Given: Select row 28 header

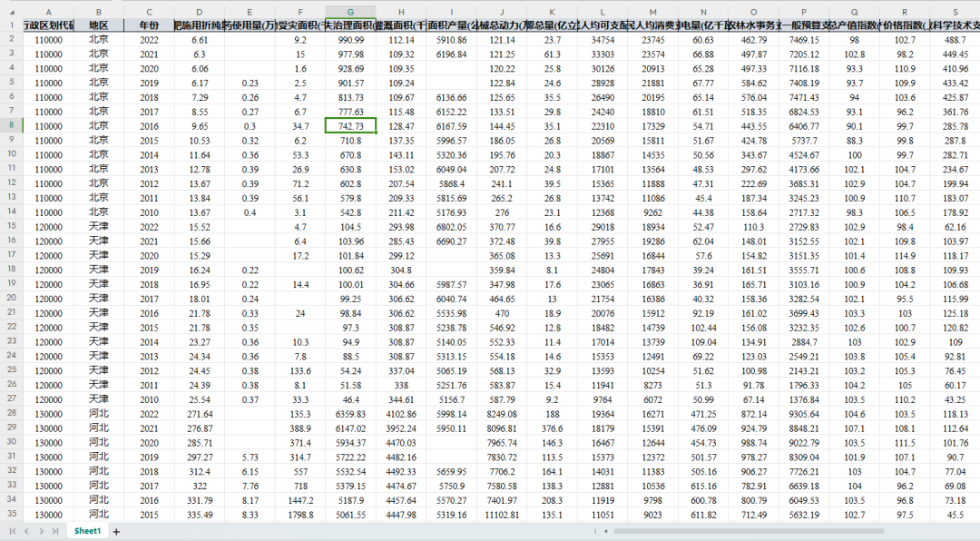Looking at the screenshot, I should pos(11,414).
